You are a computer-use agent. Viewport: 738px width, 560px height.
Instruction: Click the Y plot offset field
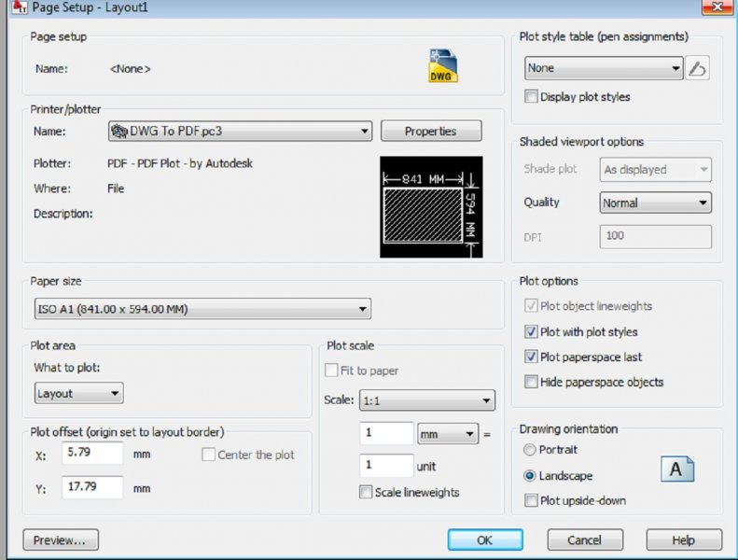pyautogui.click(x=92, y=486)
